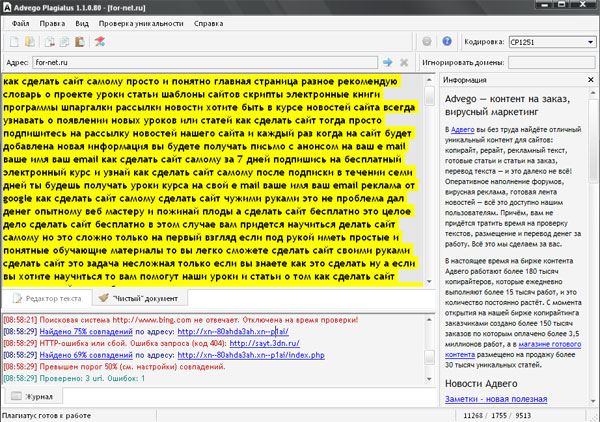Click the log panel scrollbar up arrow
The height and width of the screenshot is (422, 600).
[x=429, y=319]
